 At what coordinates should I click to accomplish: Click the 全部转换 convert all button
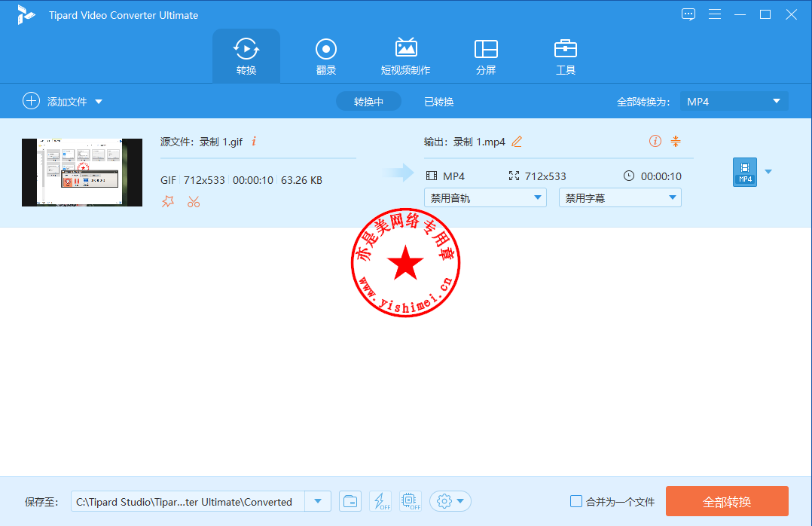point(727,501)
